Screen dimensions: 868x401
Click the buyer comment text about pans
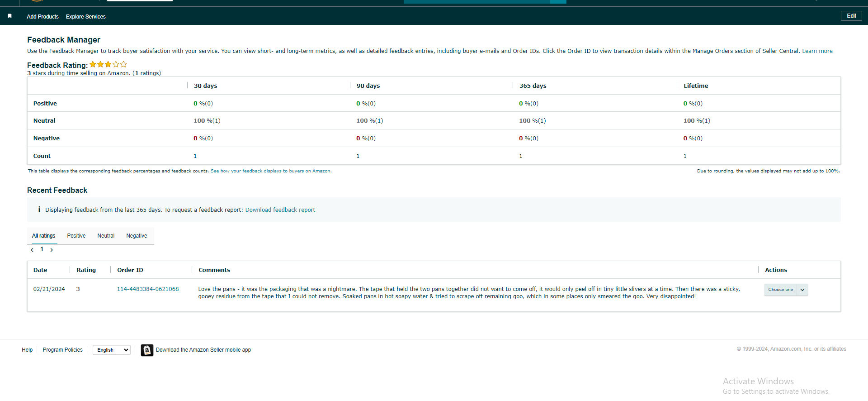coord(469,293)
